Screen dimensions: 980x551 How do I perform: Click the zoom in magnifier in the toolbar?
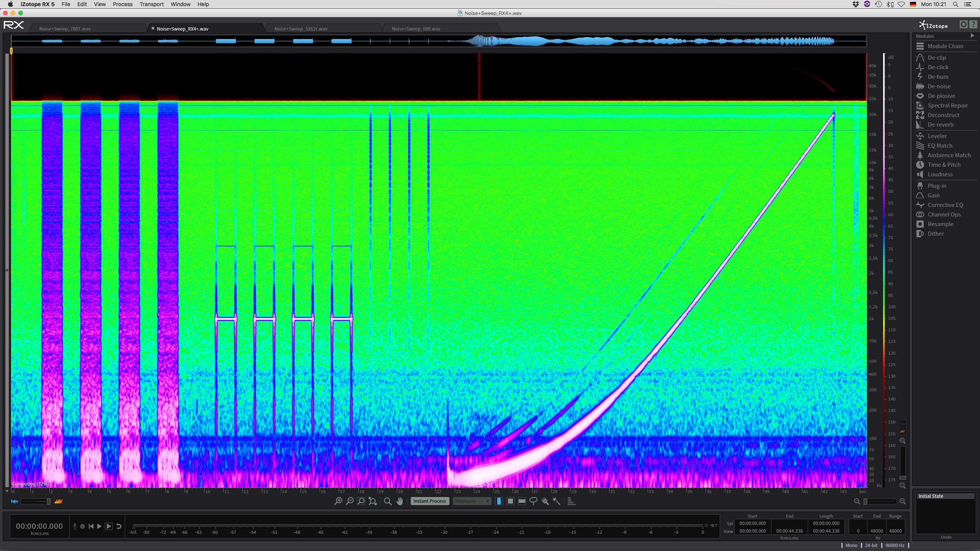(x=338, y=501)
